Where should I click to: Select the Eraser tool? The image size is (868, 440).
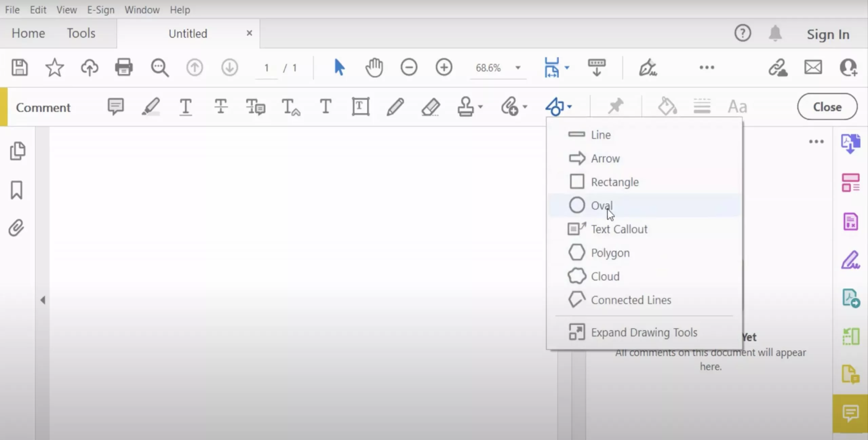pos(431,106)
